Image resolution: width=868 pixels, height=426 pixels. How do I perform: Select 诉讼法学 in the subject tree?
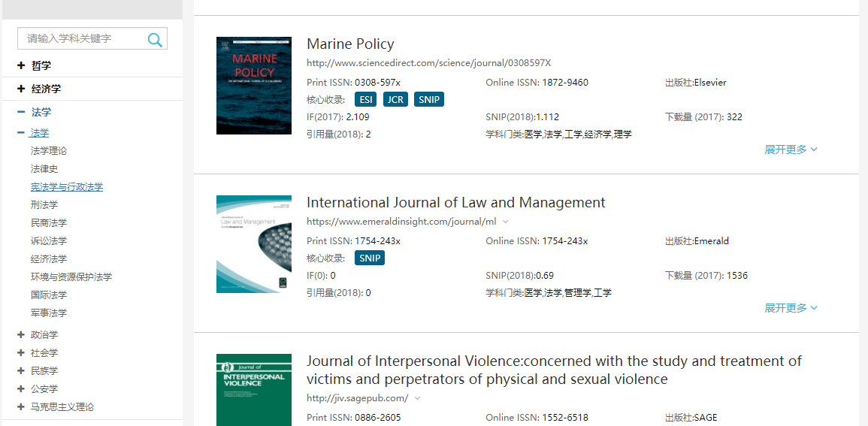[x=49, y=240]
